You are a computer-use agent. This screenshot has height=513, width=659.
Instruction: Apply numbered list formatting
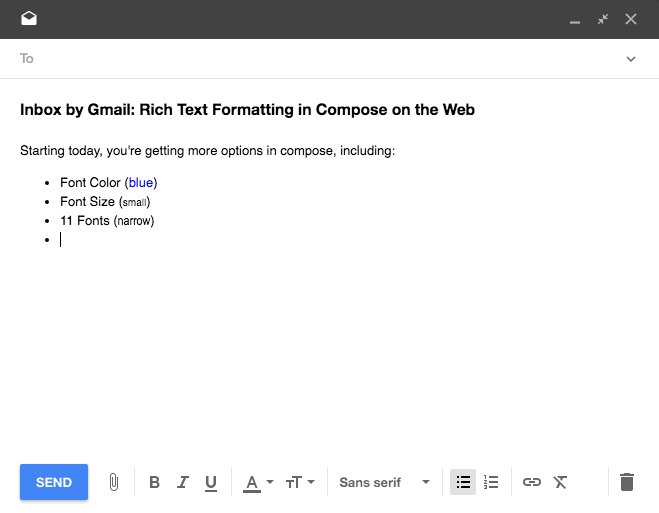coord(491,482)
